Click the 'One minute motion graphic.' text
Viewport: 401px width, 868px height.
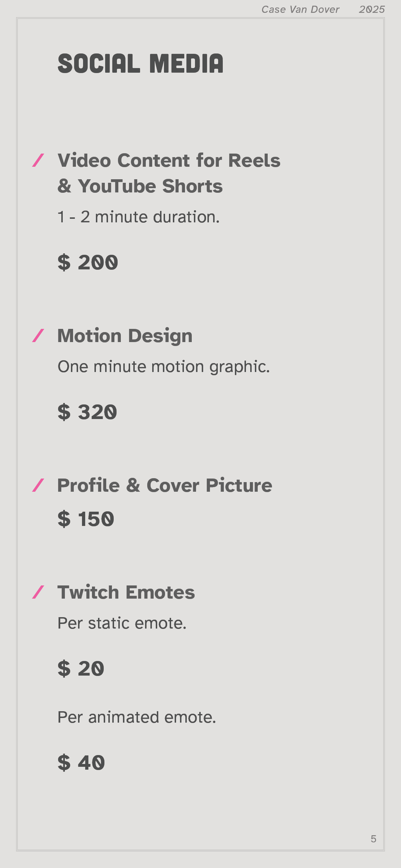click(164, 367)
